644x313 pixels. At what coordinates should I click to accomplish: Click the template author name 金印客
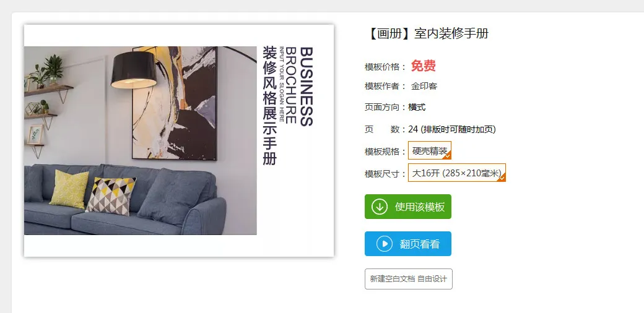coord(424,86)
